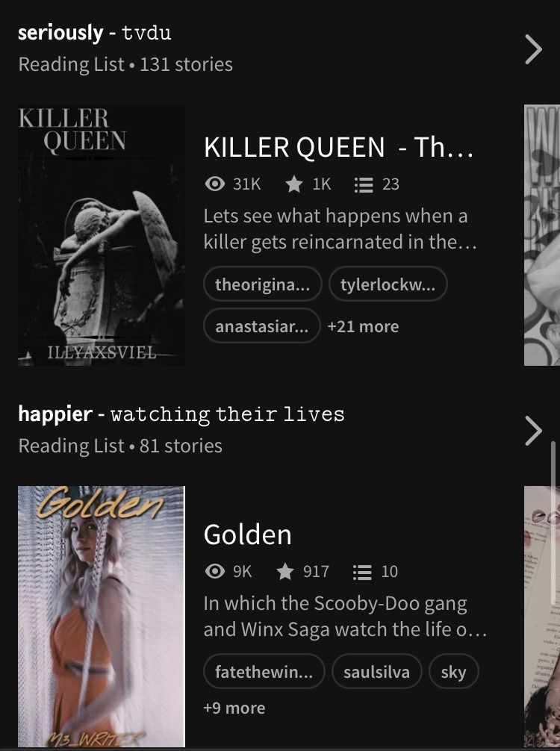Select the saulsilva tag
The height and width of the screenshot is (751, 560).
[x=376, y=671]
